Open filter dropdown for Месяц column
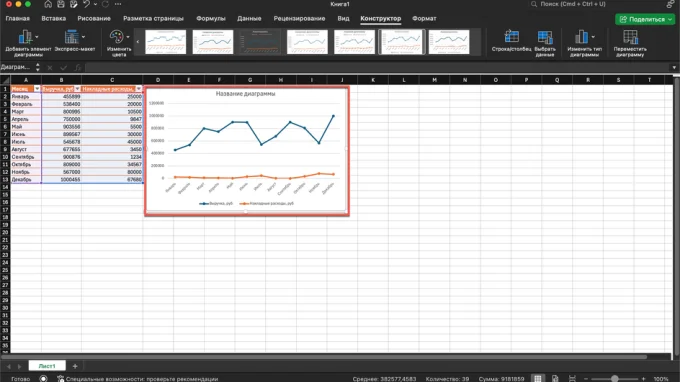 pos(37,89)
